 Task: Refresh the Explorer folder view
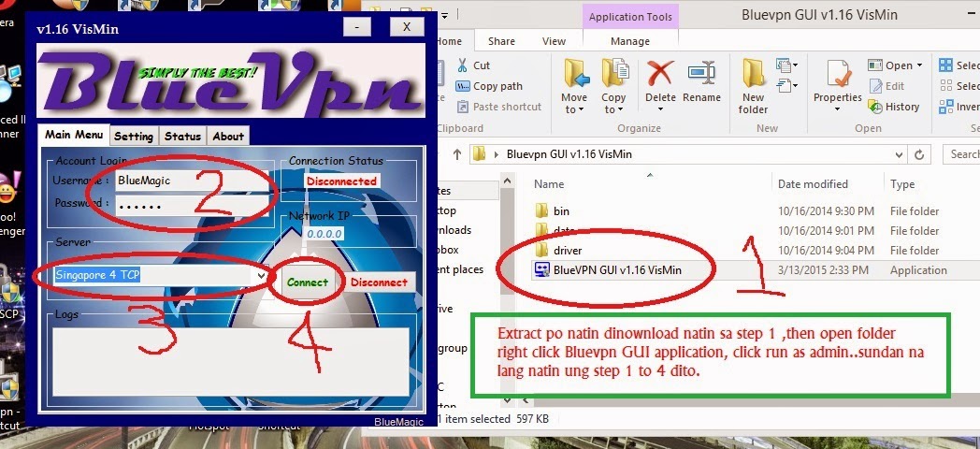coord(918,154)
